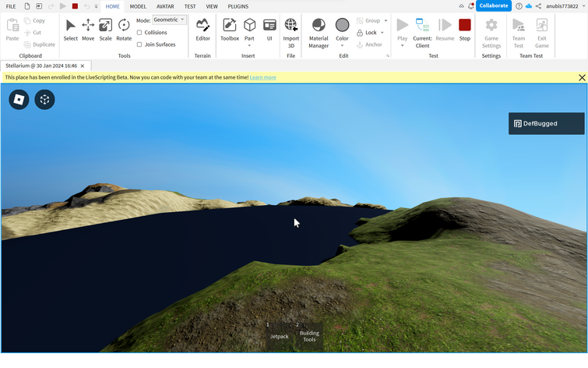Open the UI insert tool

tap(269, 30)
